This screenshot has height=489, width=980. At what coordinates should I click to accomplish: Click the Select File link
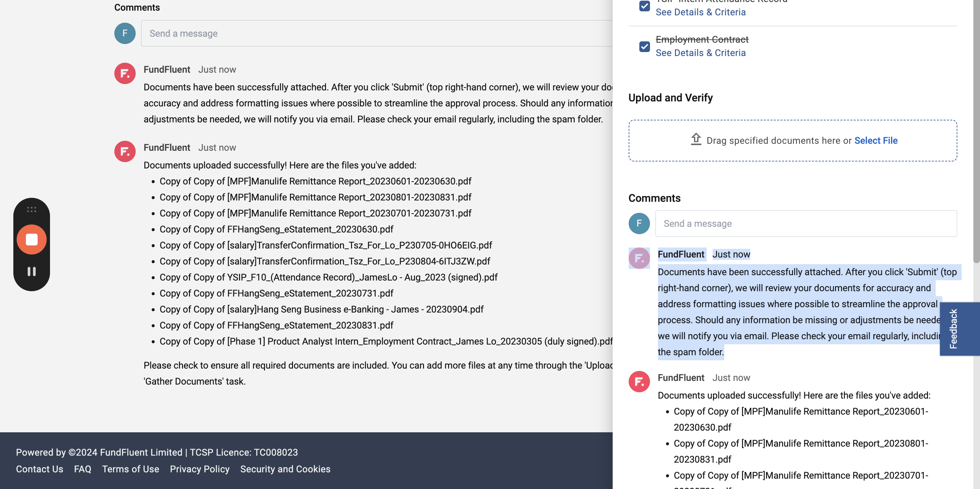tap(876, 140)
